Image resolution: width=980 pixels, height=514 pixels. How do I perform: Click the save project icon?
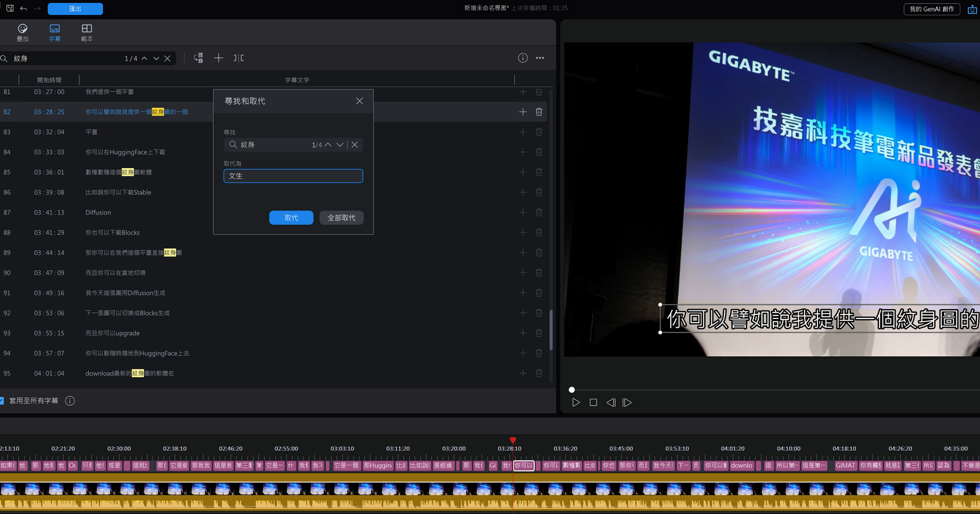pyautogui.click(x=10, y=9)
